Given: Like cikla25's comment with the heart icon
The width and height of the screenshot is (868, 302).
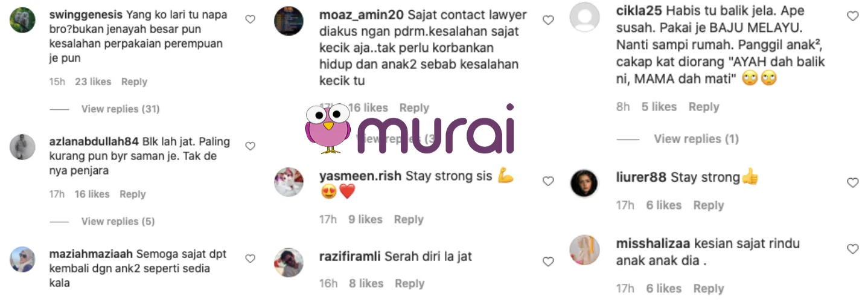Looking at the screenshot, I should 852,17.
